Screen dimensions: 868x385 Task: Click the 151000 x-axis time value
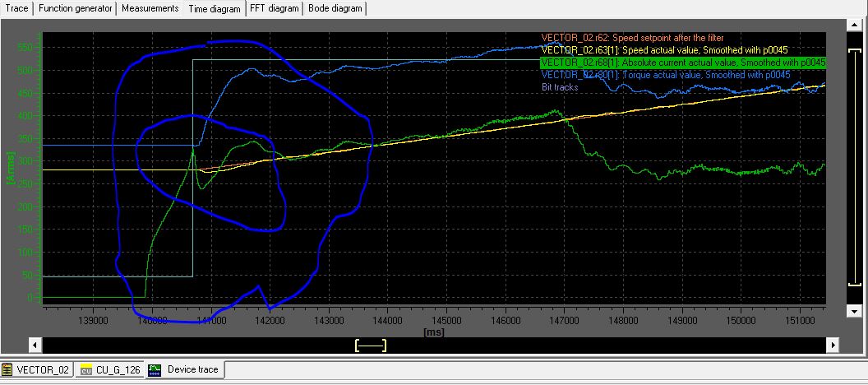pos(799,322)
